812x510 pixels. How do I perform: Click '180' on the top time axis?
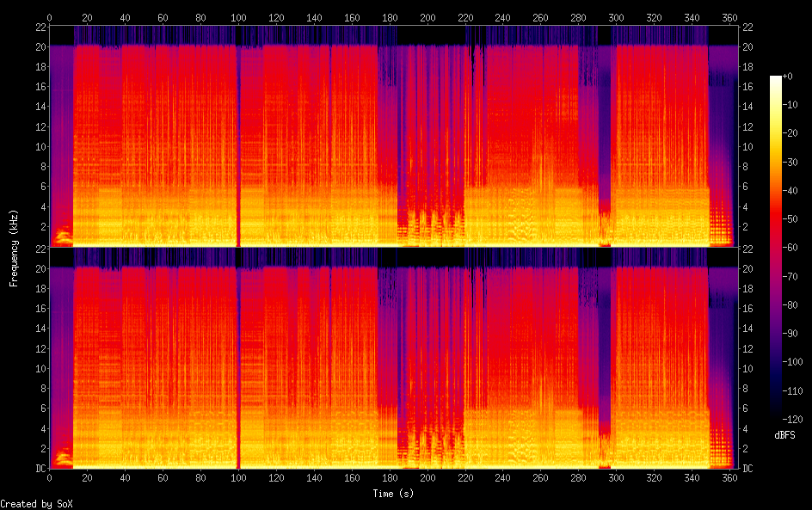tap(390, 17)
